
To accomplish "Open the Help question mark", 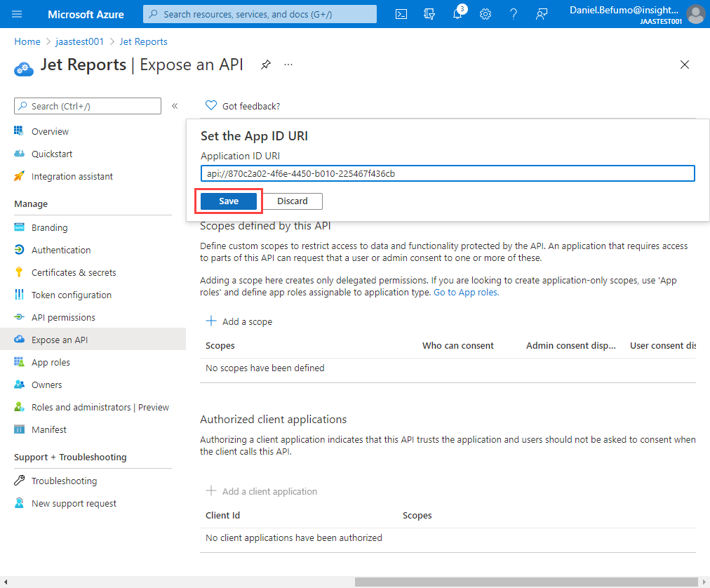I will (x=514, y=14).
